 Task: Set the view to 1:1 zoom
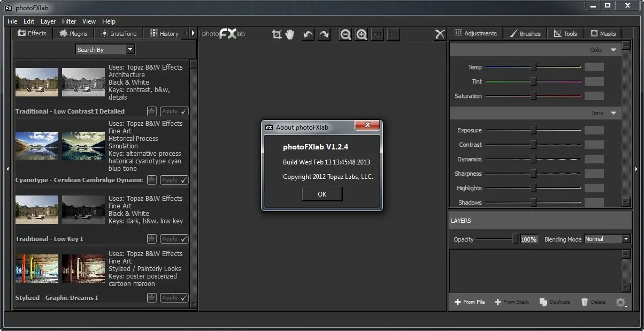coord(394,34)
